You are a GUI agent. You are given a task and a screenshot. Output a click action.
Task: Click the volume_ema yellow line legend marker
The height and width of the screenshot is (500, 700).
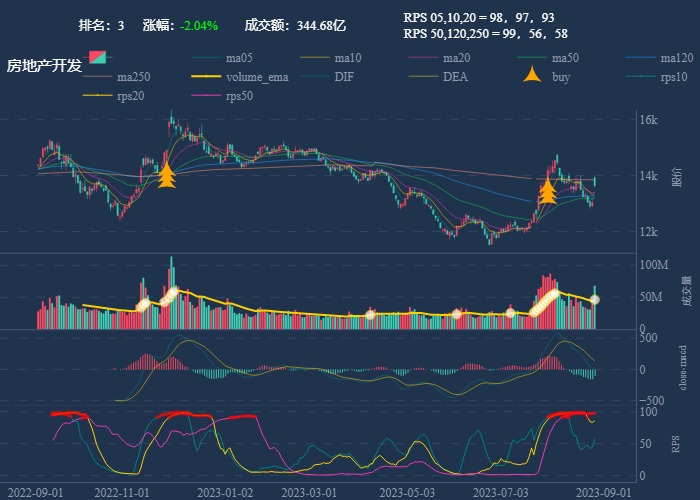[207, 77]
